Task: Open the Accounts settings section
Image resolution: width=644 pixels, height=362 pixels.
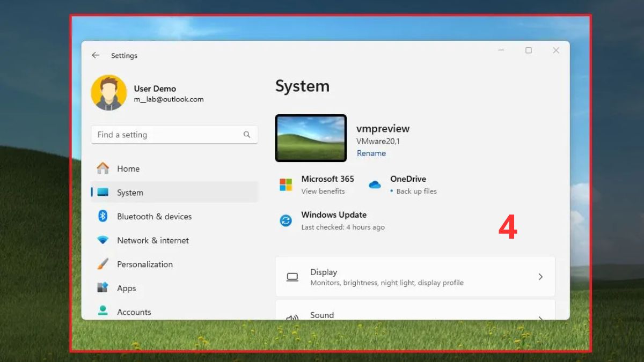Action: 134,312
